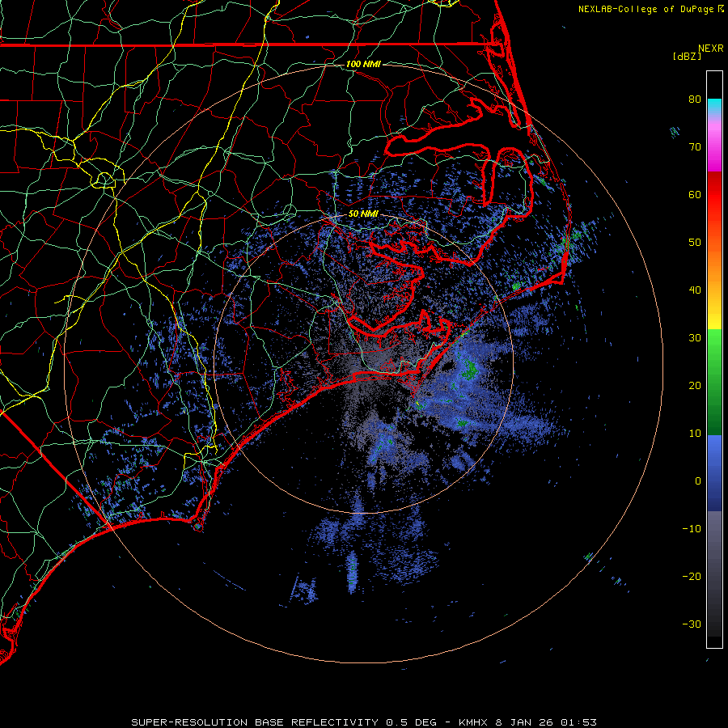Click the cyan top segment of the color bar
728x728 pixels.
point(714,106)
